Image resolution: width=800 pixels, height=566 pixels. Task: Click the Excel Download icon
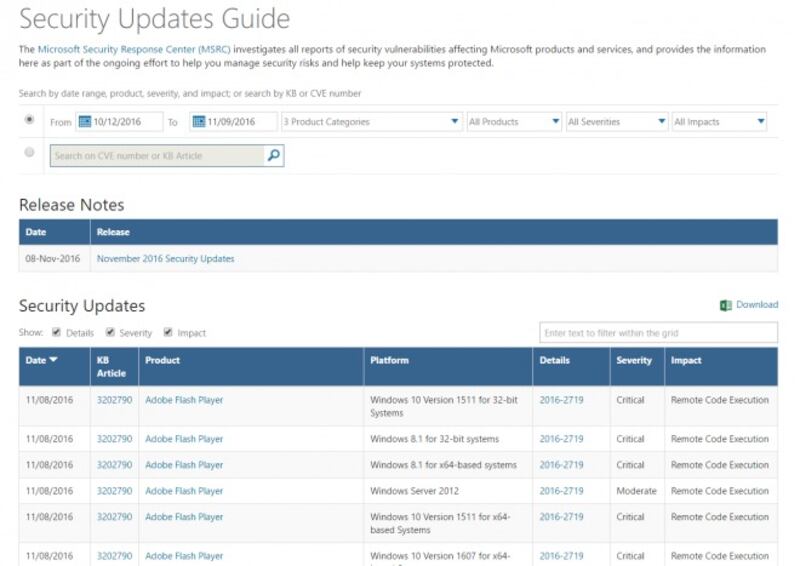pyautogui.click(x=726, y=305)
